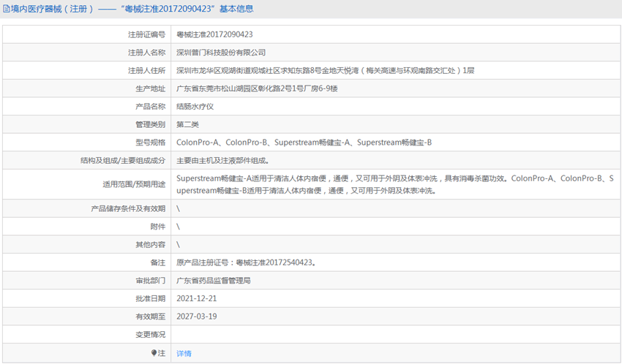This screenshot has height=364, width=622.
Task: Select expiry date 2027-03-19
Action: (x=197, y=316)
